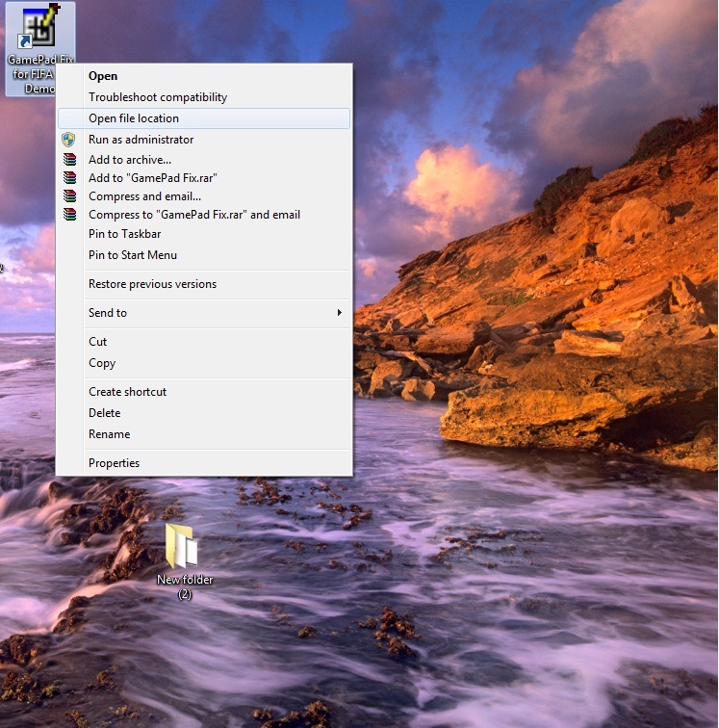Choose Create shortcut
The height and width of the screenshot is (728, 719).
point(204,392)
